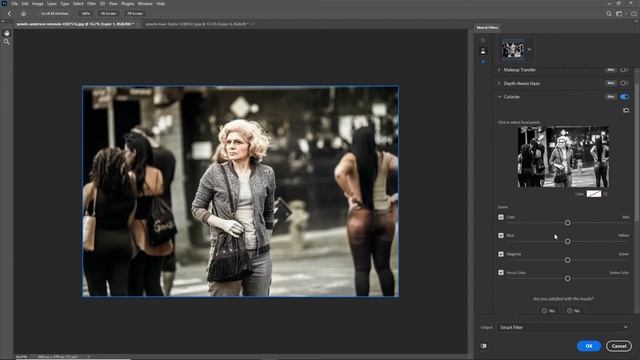Click the Hand tool preset icon in options bar
The image size is (640, 360).
(23, 13)
